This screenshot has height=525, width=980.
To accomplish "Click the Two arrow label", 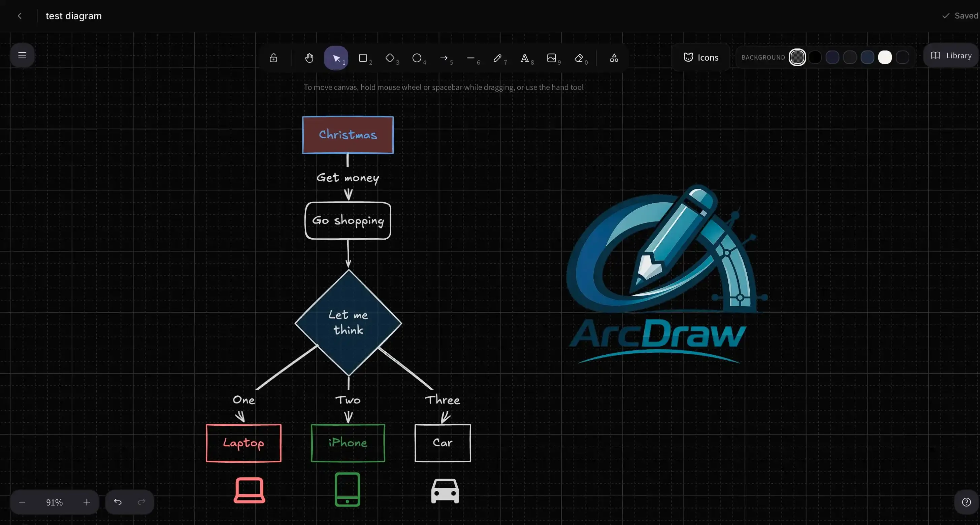I will pyautogui.click(x=348, y=400).
